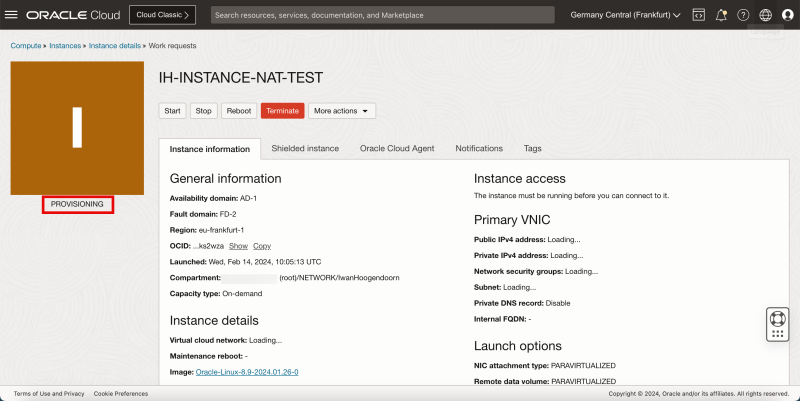Image resolution: width=800 pixels, height=401 pixels.
Task: Click the PROVISIONING status label
Action: tap(77, 204)
